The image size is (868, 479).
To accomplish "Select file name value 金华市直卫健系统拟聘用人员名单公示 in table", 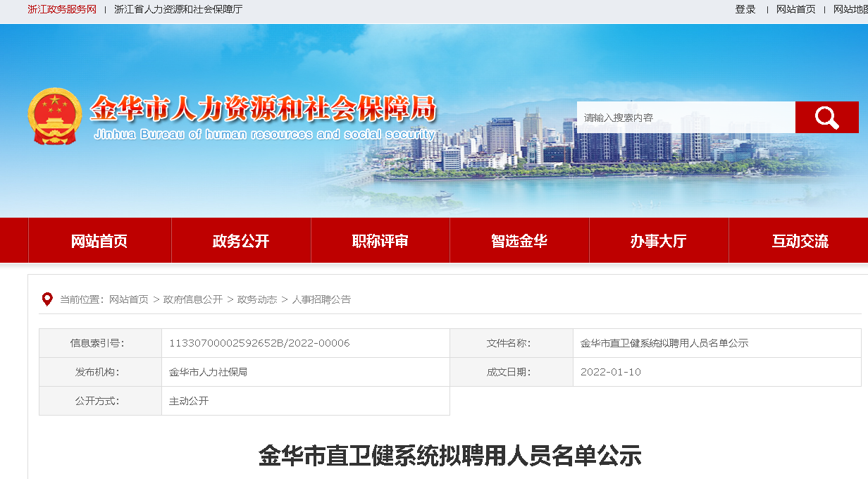I will (x=664, y=343).
